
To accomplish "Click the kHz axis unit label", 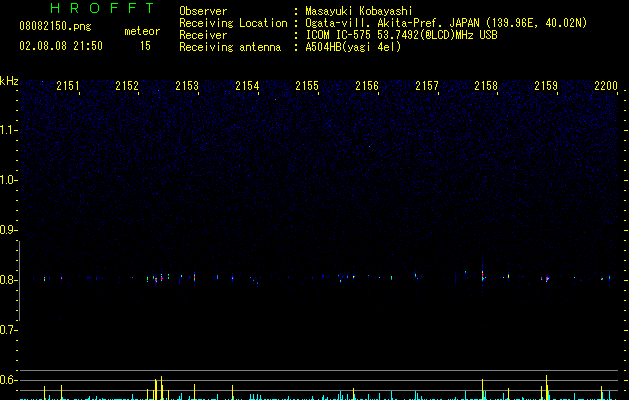I will coord(9,81).
